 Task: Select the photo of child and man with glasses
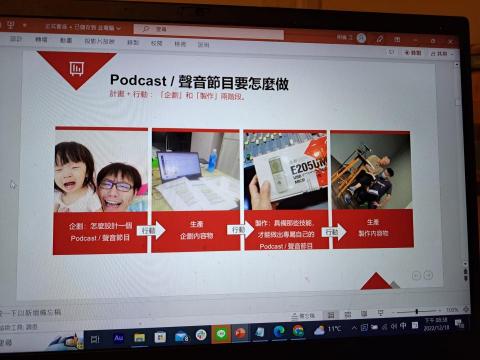point(101,171)
